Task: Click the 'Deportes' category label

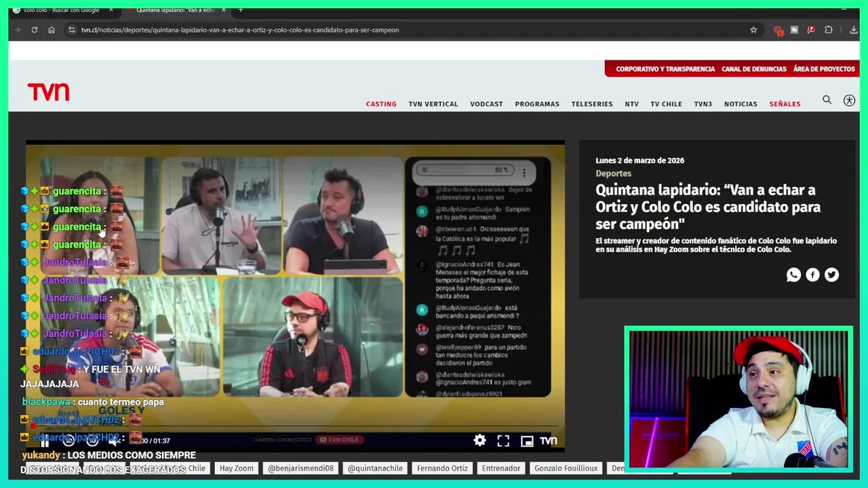Action: pos(613,174)
